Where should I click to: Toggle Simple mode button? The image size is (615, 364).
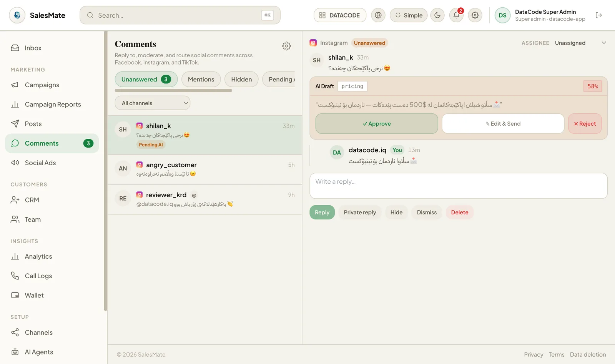[409, 15]
